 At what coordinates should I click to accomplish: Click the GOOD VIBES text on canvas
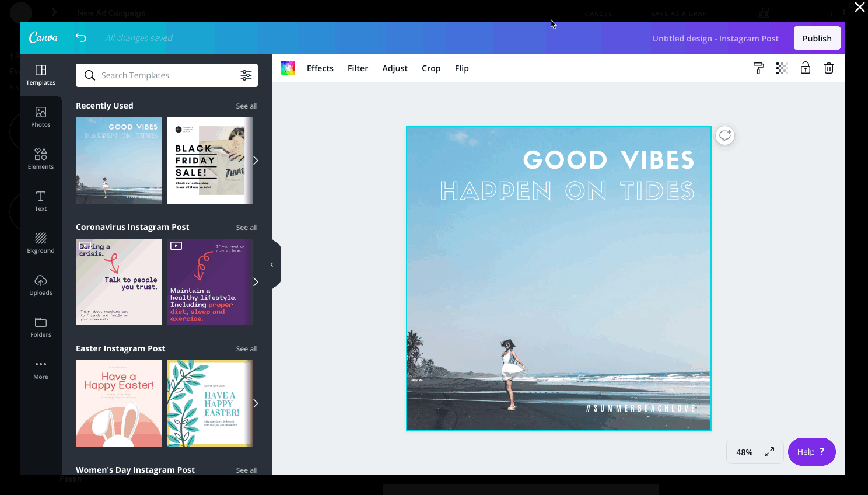click(608, 160)
